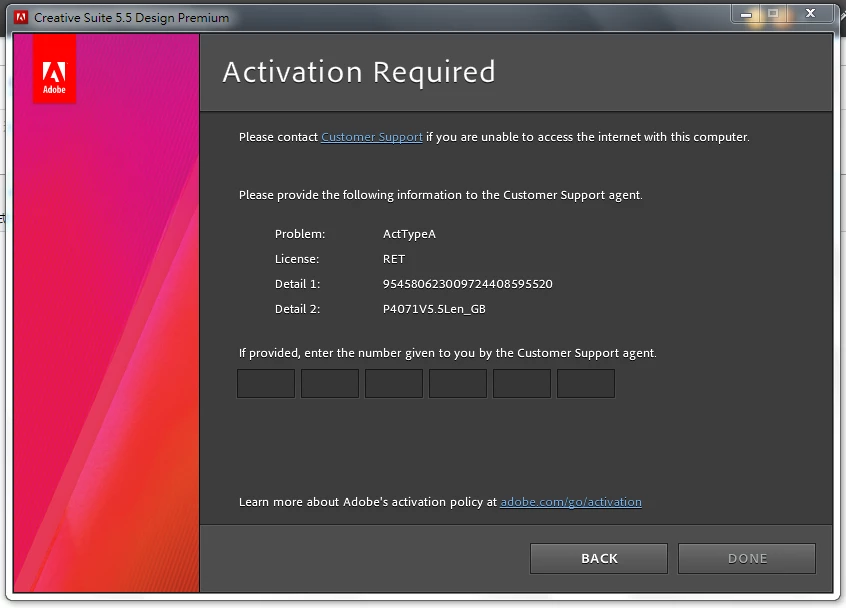Viewport: 846px width, 608px height.
Task: Select Detail 2 value P4071V5.5Len_GB
Action: coord(434,309)
